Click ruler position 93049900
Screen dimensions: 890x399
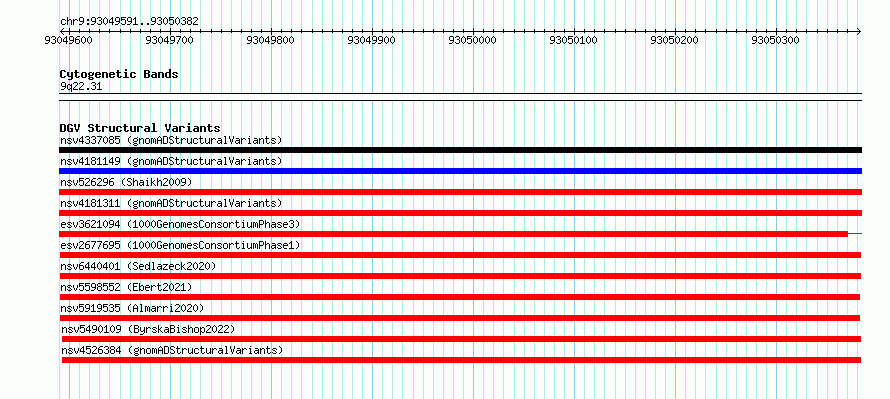pyautogui.click(x=372, y=40)
